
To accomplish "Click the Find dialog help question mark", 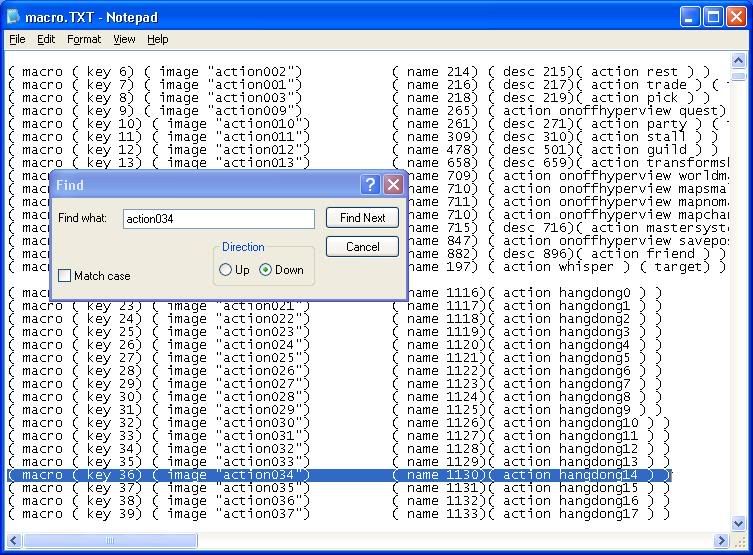I will 370,185.
